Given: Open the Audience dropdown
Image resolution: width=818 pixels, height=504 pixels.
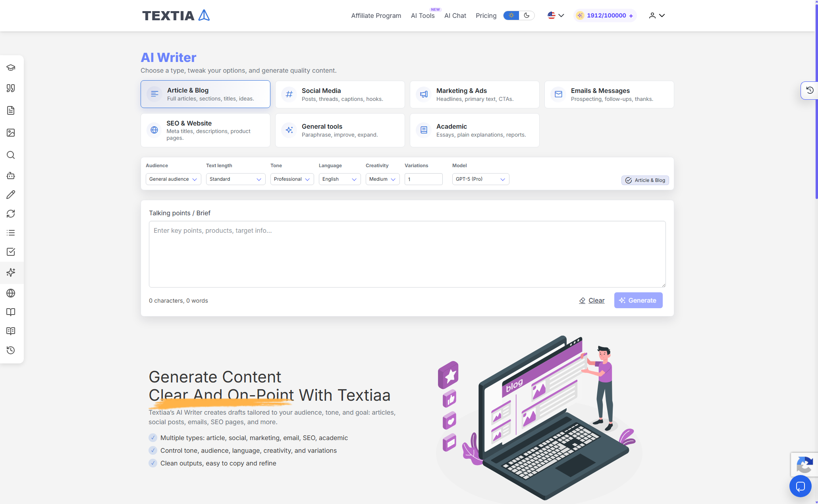Looking at the screenshot, I should [173, 179].
